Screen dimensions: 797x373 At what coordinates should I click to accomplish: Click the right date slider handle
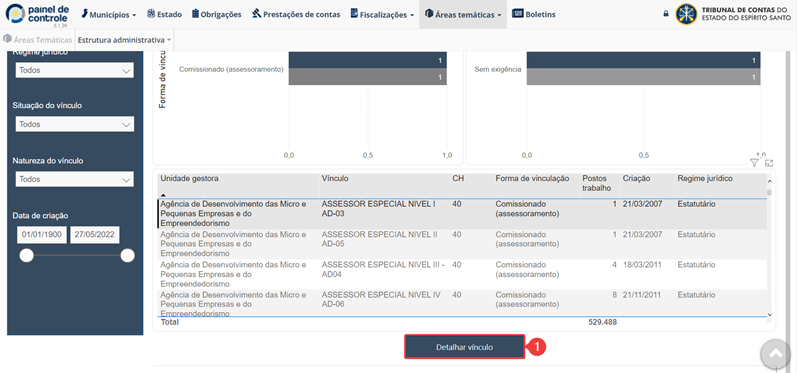click(128, 256)
